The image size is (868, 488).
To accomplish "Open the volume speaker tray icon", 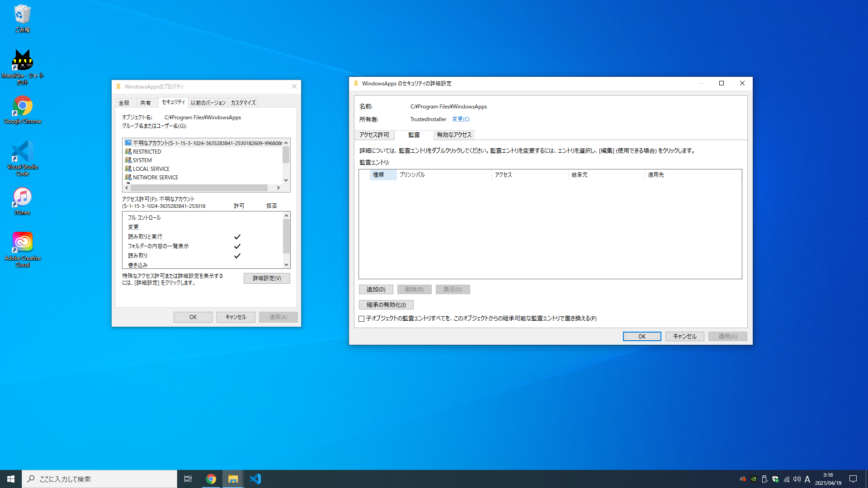I will 797,479.
